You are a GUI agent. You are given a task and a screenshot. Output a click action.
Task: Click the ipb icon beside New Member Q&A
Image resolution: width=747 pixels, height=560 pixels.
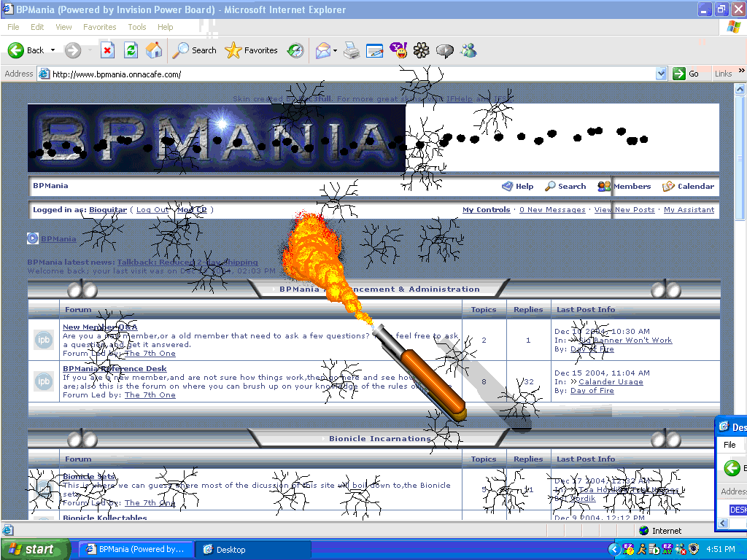point(43,340)
